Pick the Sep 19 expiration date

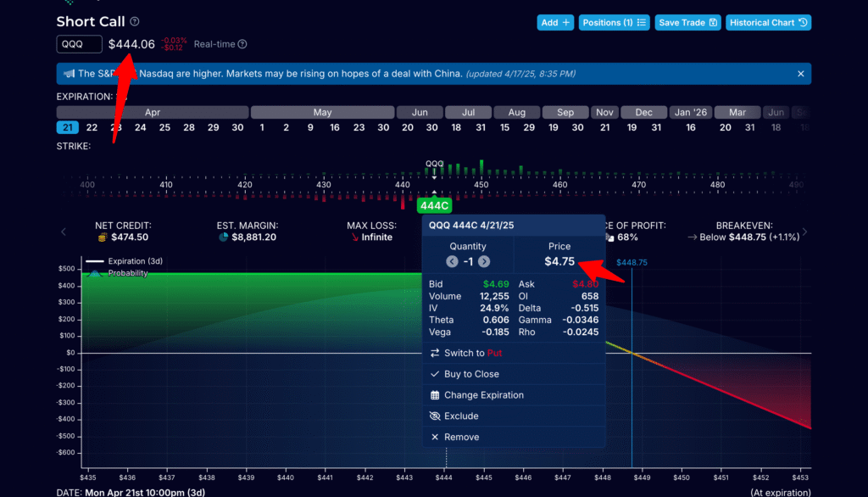tap(554, 127)
